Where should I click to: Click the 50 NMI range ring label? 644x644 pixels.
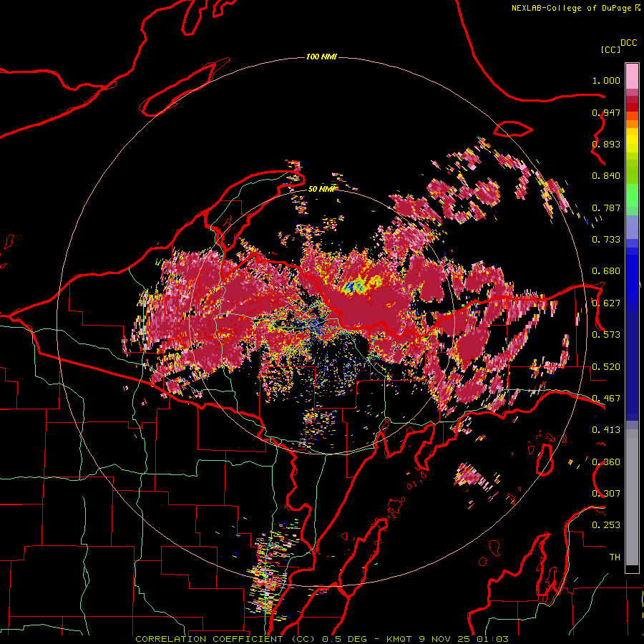pos(321,189)
